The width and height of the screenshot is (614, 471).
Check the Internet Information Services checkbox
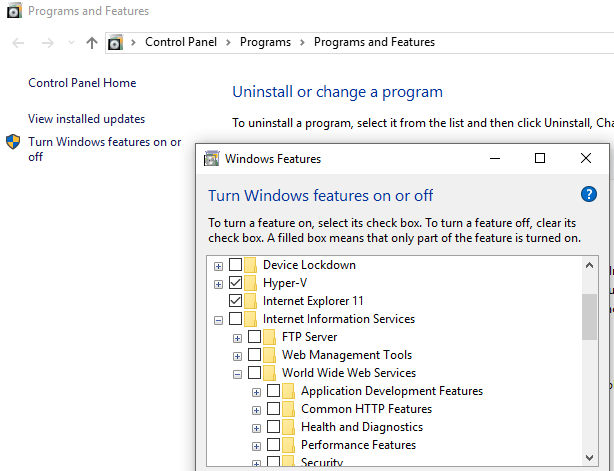tap(235, 319)
